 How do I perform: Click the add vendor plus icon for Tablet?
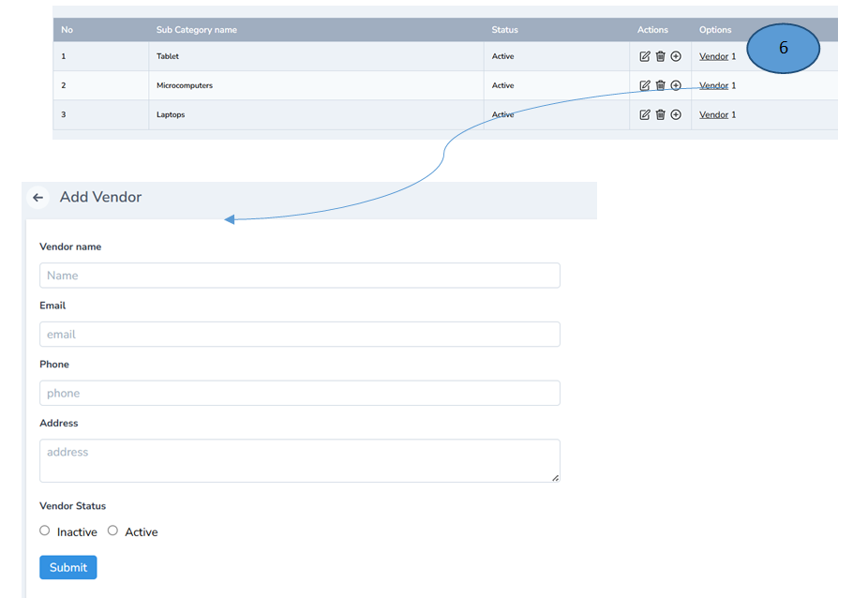[x=675, y=56]
